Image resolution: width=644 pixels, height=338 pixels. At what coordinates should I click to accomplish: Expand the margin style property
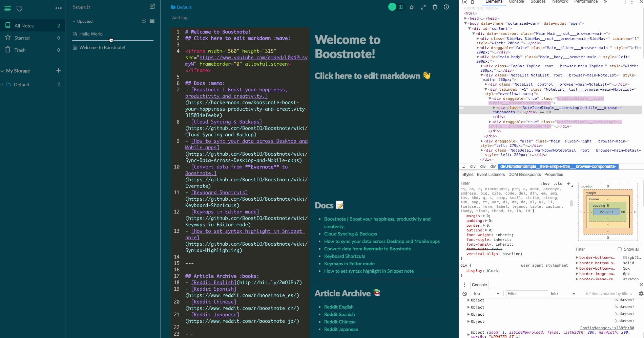tap(484, 216)
